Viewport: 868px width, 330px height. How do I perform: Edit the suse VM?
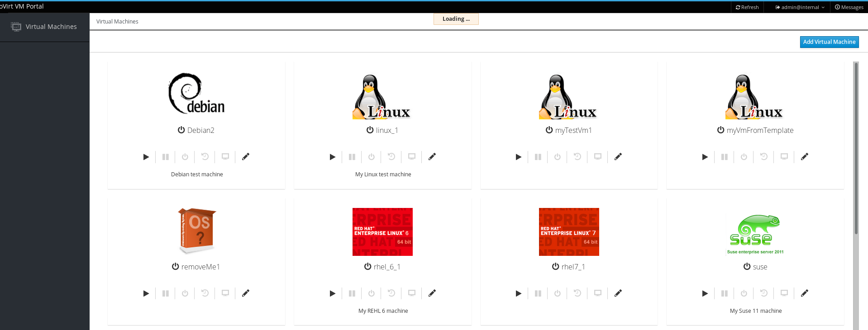[x=805, y=293]
